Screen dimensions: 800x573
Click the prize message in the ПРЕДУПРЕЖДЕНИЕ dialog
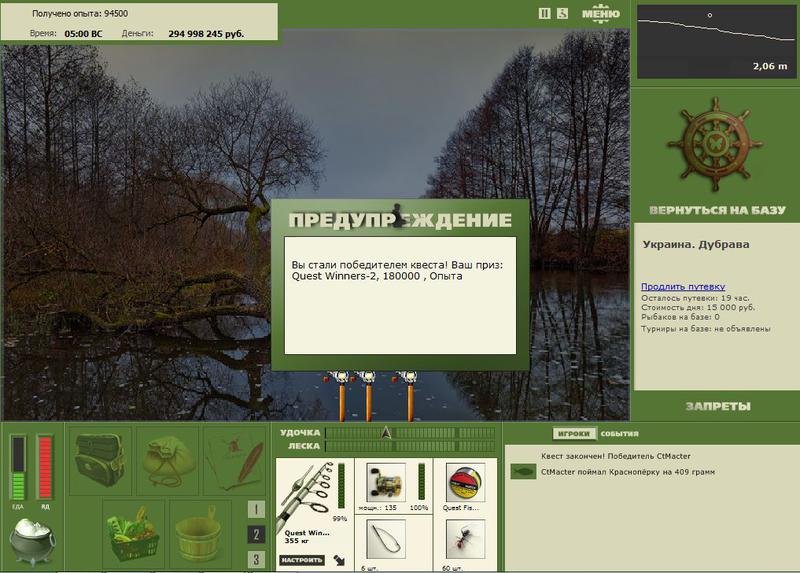(397, 270)
